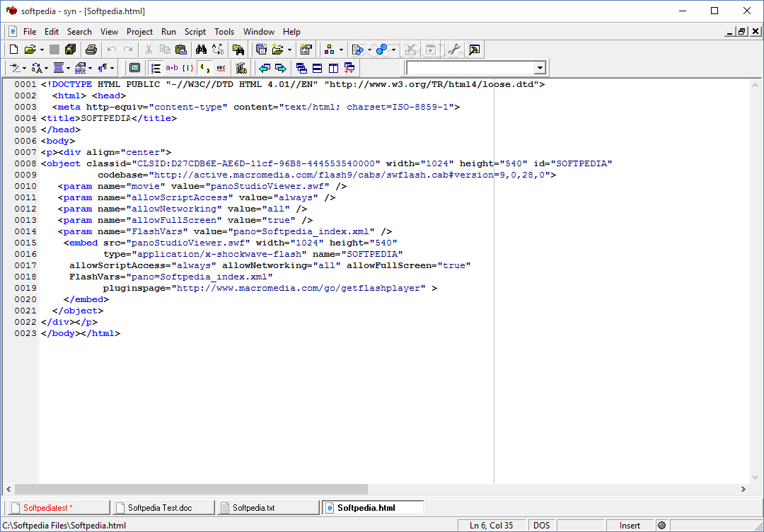Viewport: 764px width, 532px height.
Task: Click the indent icon in second toolbar
Action: [16, 68]
